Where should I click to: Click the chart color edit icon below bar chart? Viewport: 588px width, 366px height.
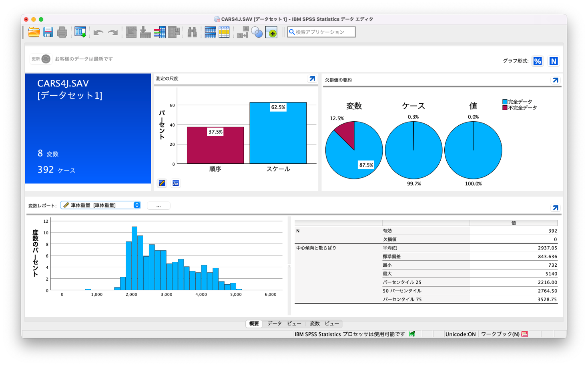tap(162, 183)
